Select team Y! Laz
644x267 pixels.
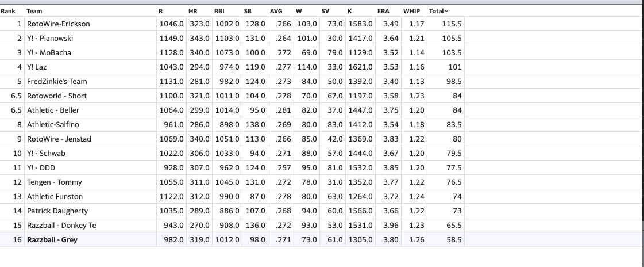tap(37, 67)
